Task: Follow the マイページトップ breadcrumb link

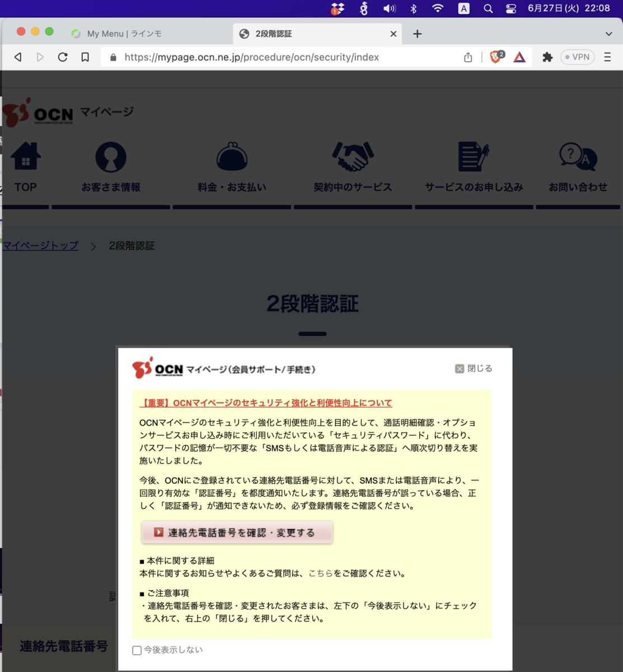Action: (x=40, y=245)
